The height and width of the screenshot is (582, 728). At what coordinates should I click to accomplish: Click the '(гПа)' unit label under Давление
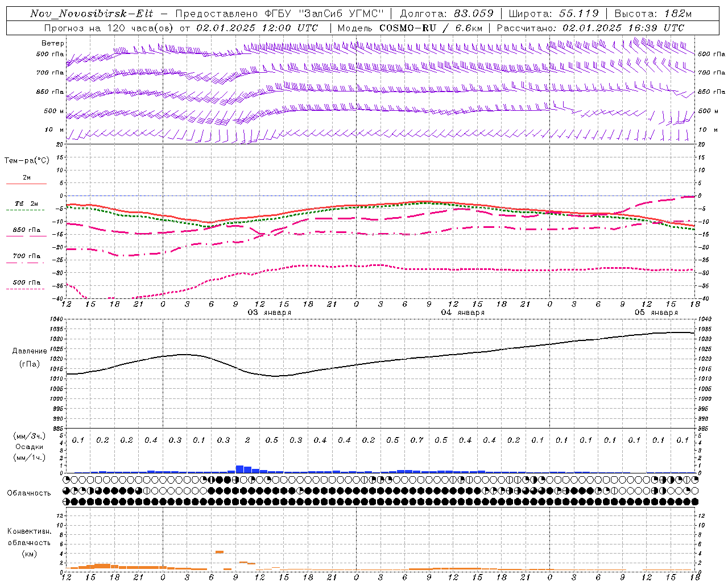point(29,364)
